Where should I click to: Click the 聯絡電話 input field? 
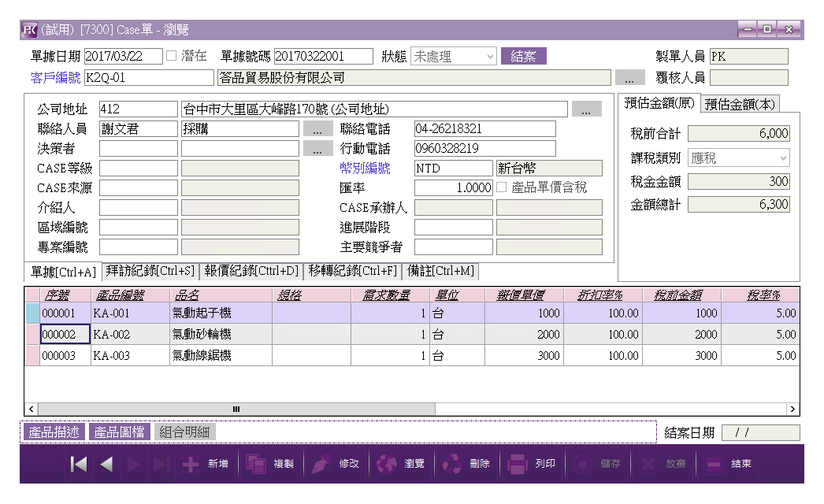coord(484,129)
